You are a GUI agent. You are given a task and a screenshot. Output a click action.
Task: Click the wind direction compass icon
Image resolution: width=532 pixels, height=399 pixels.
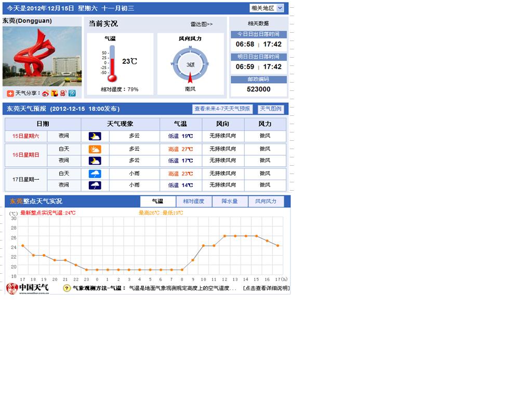190,64
